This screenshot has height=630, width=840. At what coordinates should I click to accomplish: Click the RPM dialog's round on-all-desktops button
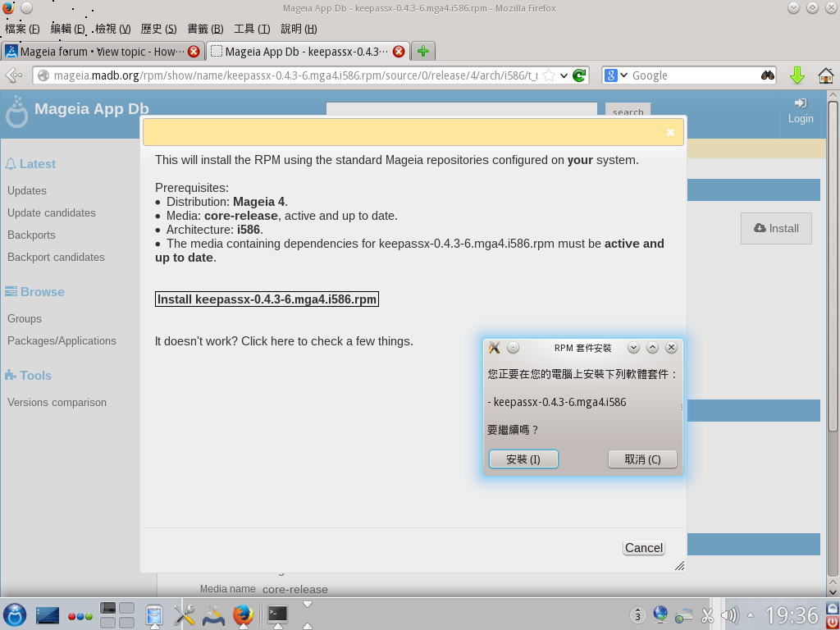(x=513, y=348)
